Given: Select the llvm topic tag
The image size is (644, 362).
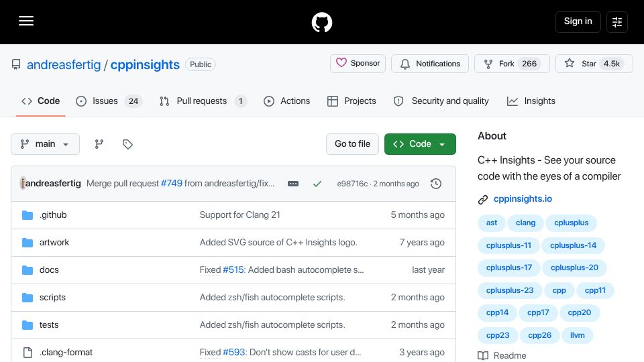Looking at the screenshot, I should coord(577,335).
